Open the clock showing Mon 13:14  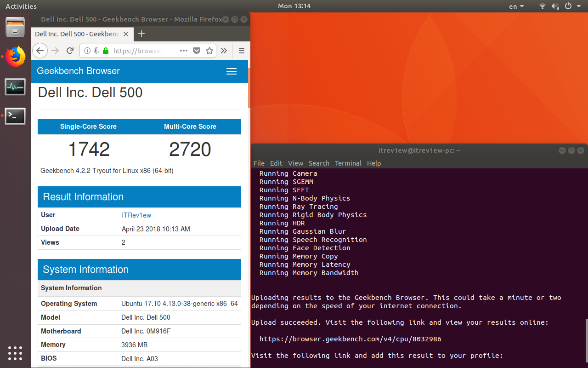294,6
